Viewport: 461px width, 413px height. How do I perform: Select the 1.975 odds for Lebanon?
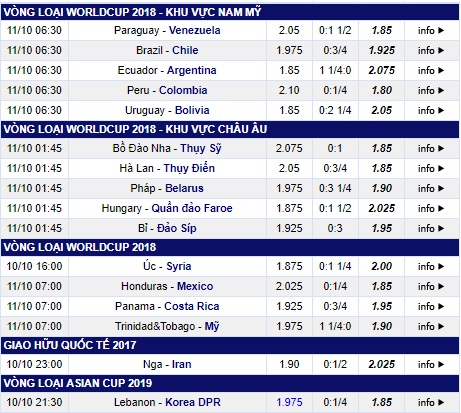289,402
